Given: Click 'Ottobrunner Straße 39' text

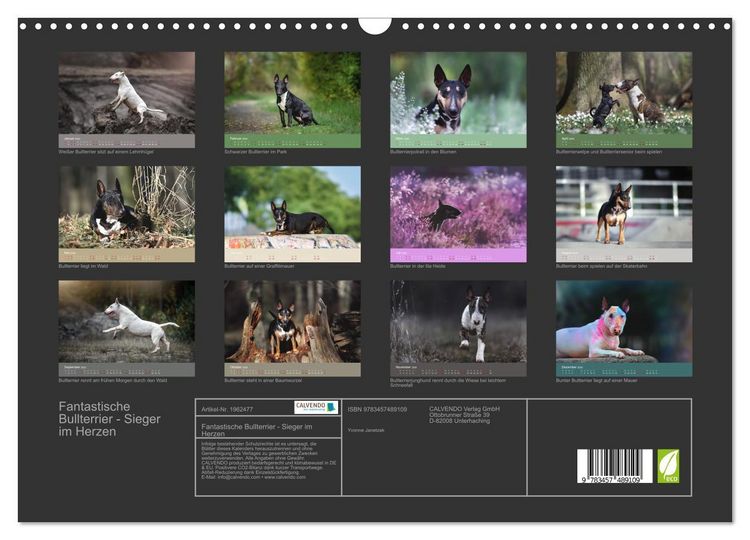Looking at the screenshot, I should point(459,415).
